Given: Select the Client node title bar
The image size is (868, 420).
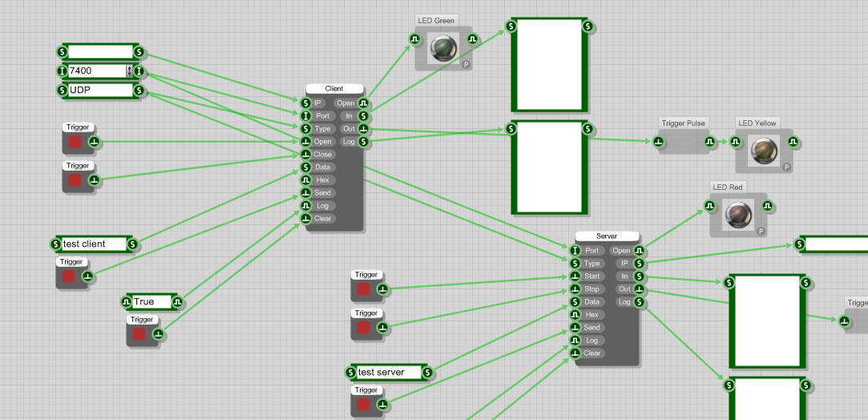Looking at the screenshot, I should pos(334,88).
